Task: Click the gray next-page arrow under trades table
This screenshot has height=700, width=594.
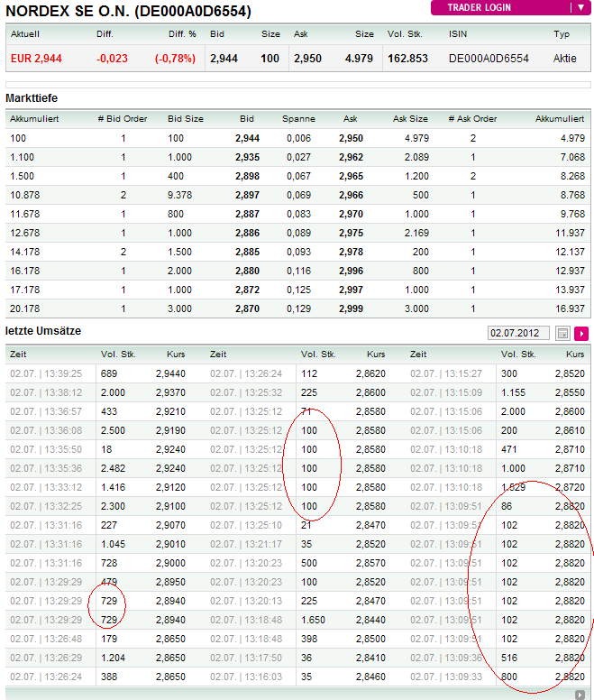Action: pyautogui.click(x=580, y=695)
